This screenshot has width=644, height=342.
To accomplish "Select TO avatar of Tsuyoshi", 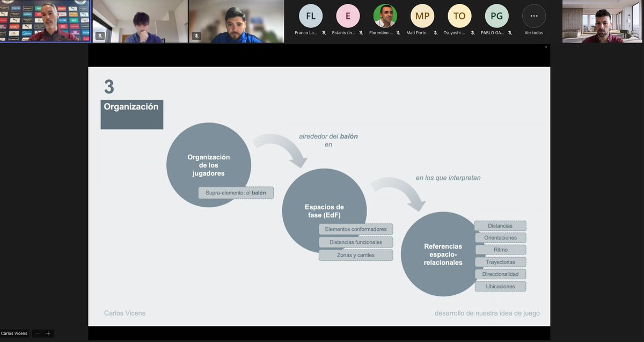I will 459,16.
